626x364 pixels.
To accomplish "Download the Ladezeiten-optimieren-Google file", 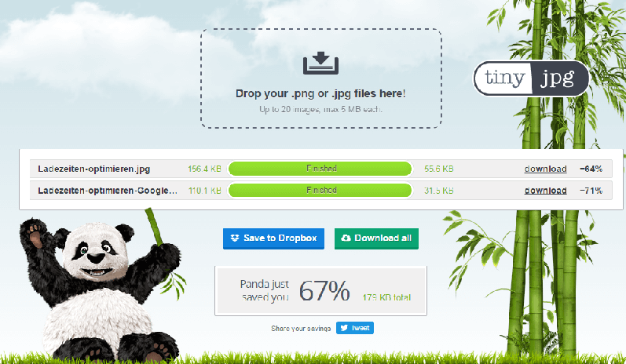I will pyautogui.click(x=545, y=191).
